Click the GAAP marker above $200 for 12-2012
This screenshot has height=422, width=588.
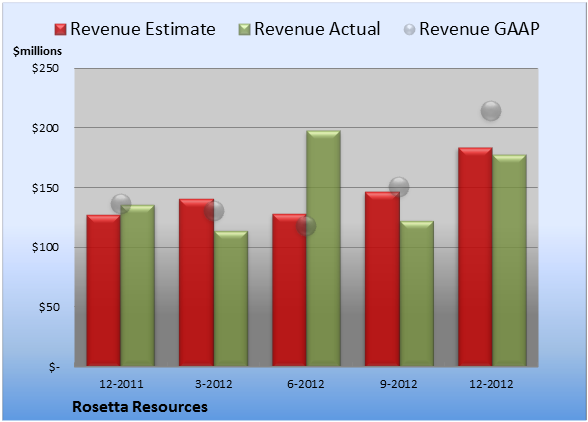(491, 111)
